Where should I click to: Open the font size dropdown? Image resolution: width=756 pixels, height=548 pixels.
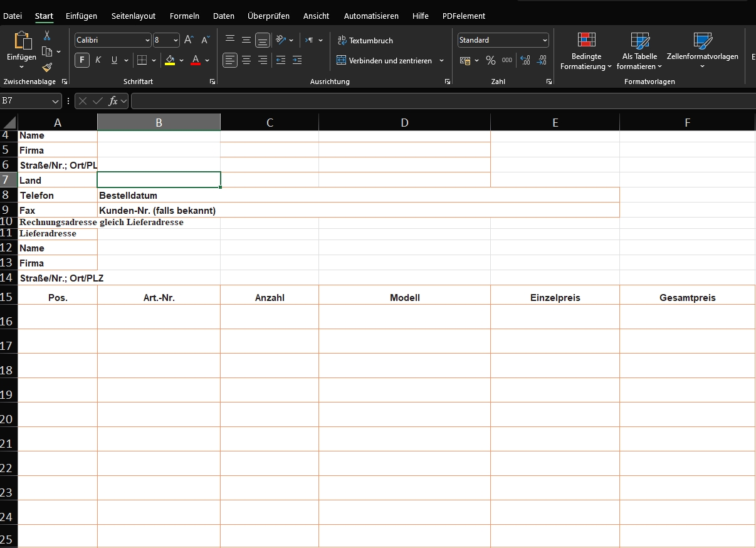(174, 40)
